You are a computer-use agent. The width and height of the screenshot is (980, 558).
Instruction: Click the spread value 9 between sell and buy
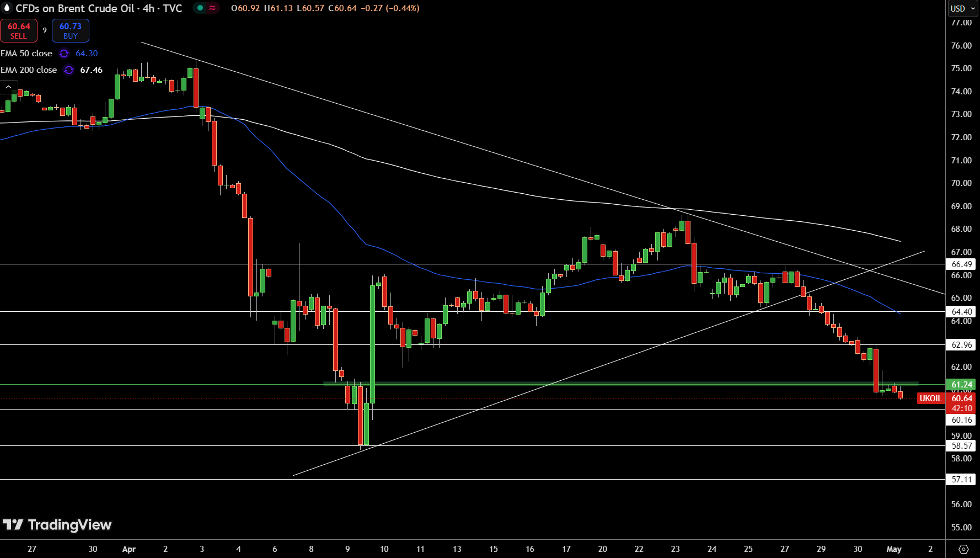45,30
